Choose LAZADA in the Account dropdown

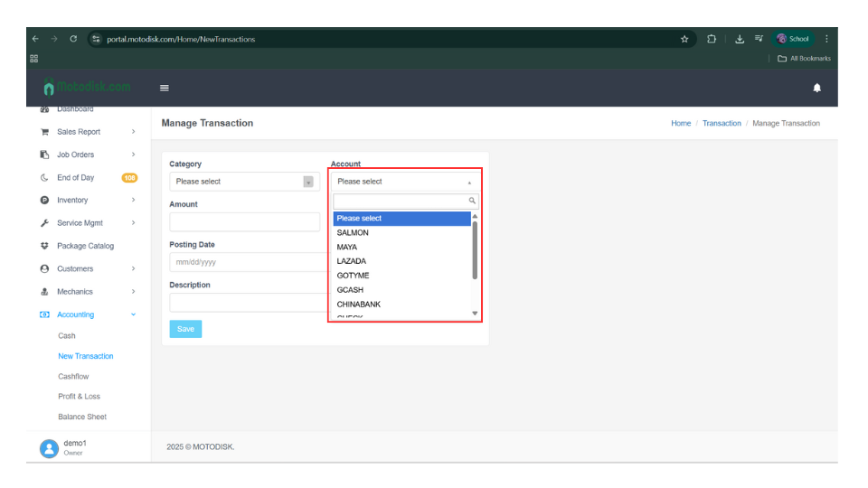(351, 261)
